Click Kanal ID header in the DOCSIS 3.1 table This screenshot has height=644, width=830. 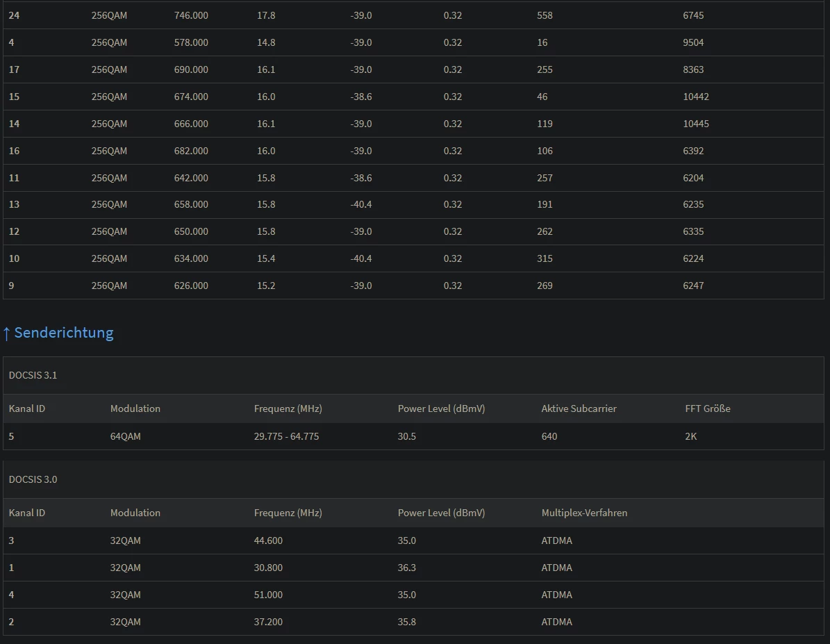[27, 408]
